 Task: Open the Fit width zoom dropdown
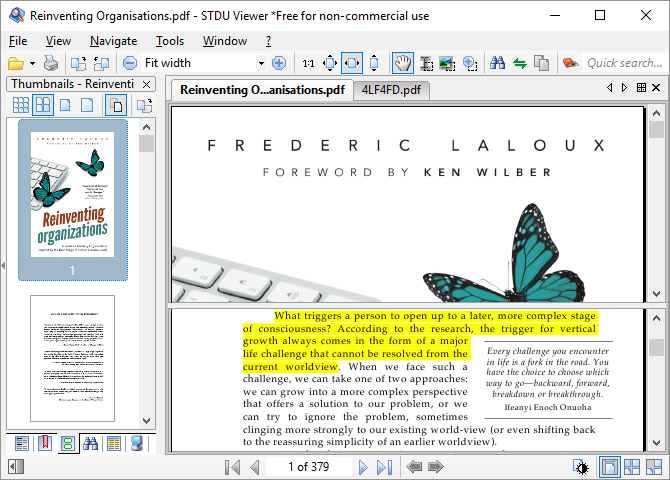coord(261,64)
